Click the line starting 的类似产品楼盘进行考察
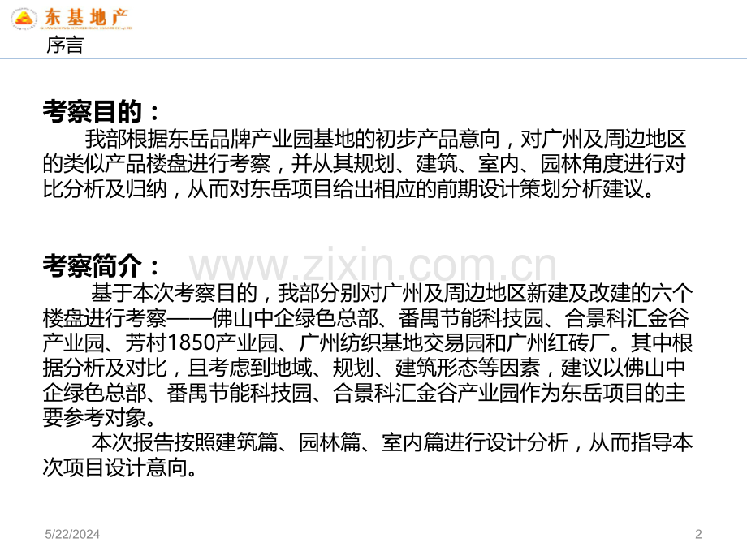 point(365,164)
